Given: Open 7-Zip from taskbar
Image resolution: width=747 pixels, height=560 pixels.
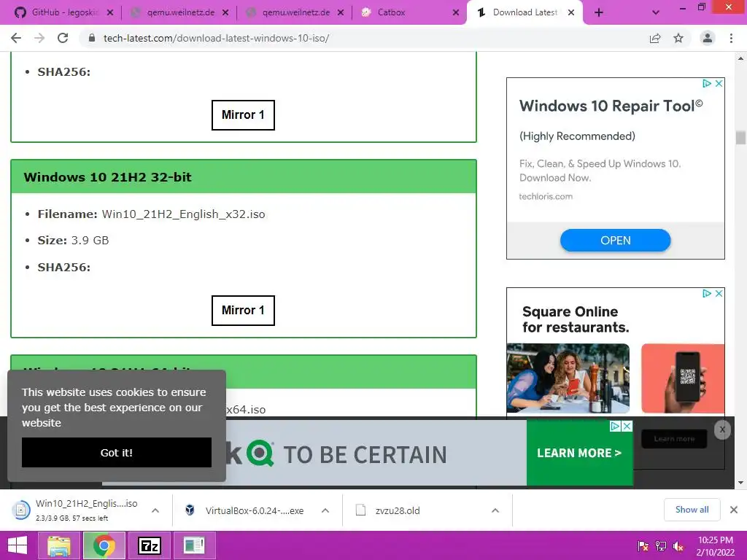Looking at the screenshot, I should coord(149,545).
